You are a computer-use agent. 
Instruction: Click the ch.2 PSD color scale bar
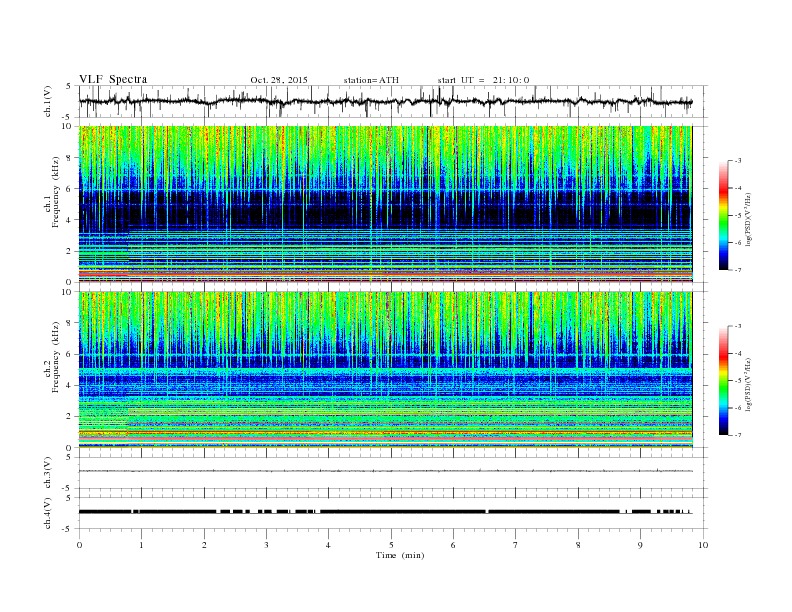coord(724,381)
